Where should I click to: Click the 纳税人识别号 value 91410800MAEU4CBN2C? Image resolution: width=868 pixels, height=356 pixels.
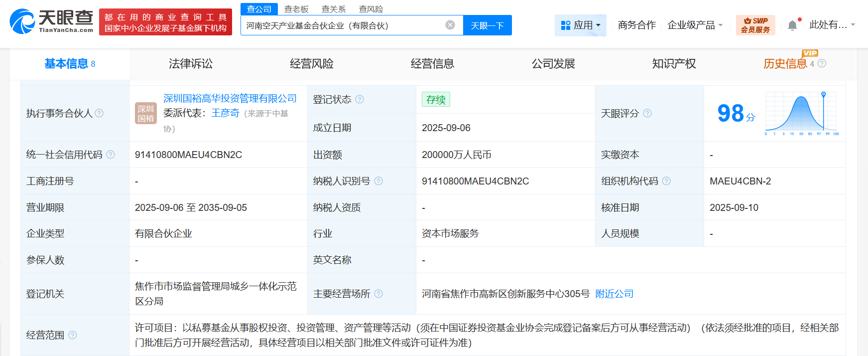click(x=475, y=181)
